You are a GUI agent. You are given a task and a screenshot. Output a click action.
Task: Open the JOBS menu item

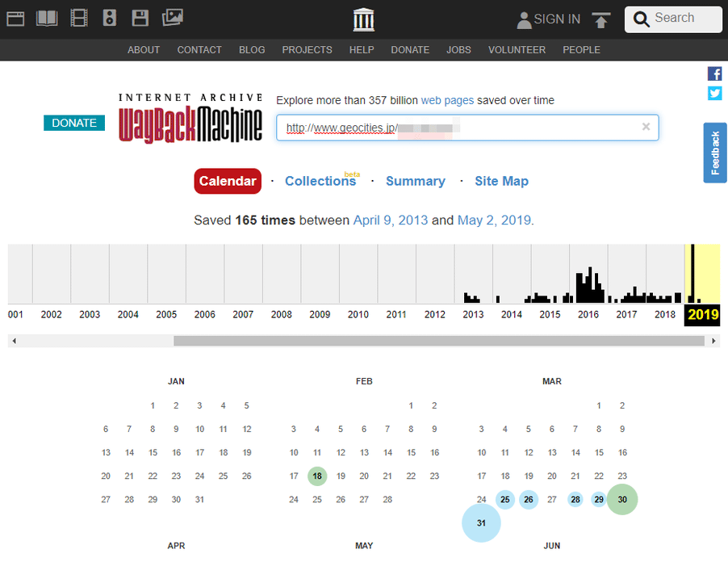[458, 50]
